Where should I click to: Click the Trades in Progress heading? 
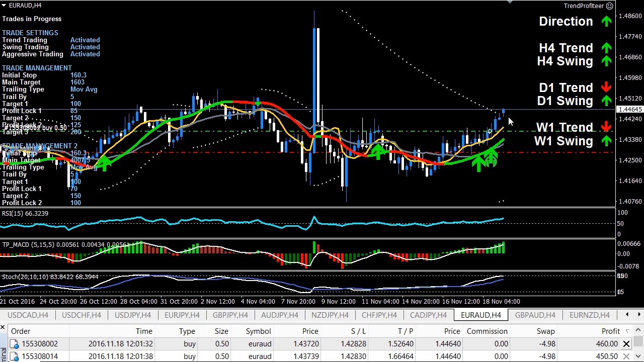point(32,19)
